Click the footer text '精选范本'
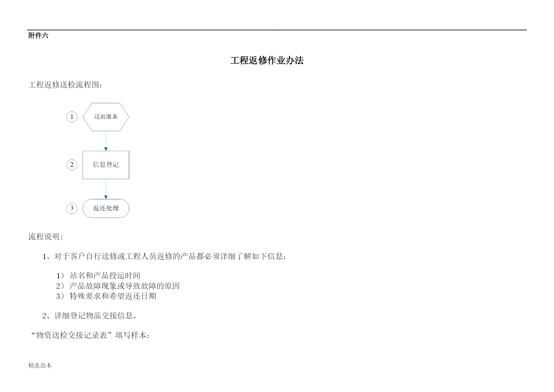The height and width of the screenshot is (392, 554). click(x=40, y=365)
